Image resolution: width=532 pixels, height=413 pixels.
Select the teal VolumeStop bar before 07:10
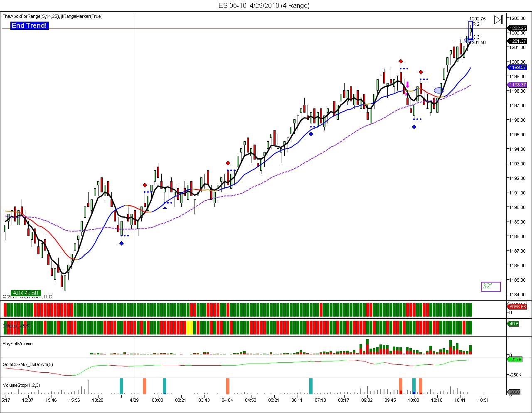311,386
